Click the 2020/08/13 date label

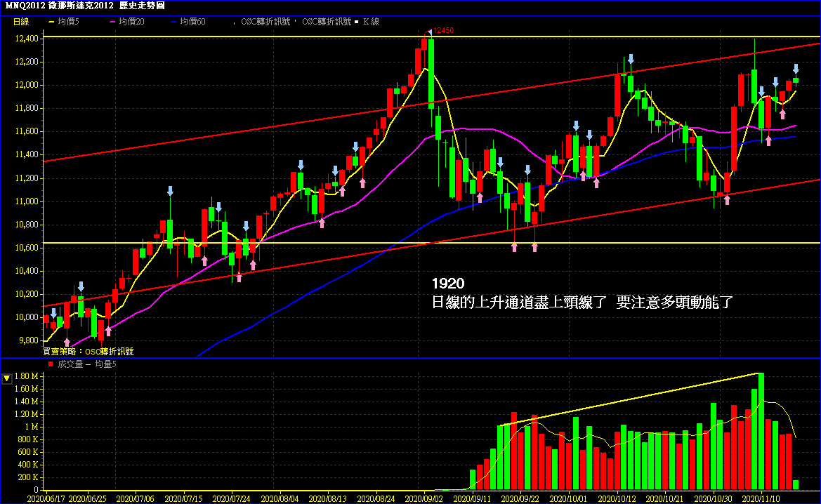coord(328,499)
